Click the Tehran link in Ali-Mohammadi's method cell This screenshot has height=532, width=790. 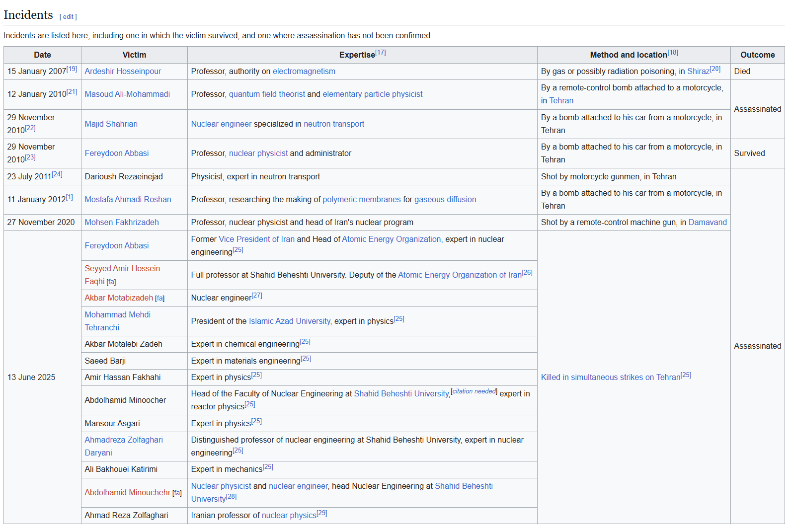(561, 101)
